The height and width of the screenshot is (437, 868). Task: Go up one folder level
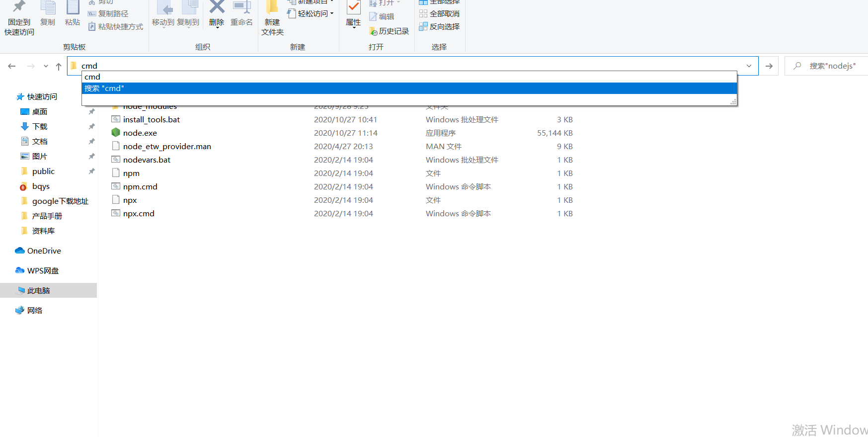(x=59, y=66)
